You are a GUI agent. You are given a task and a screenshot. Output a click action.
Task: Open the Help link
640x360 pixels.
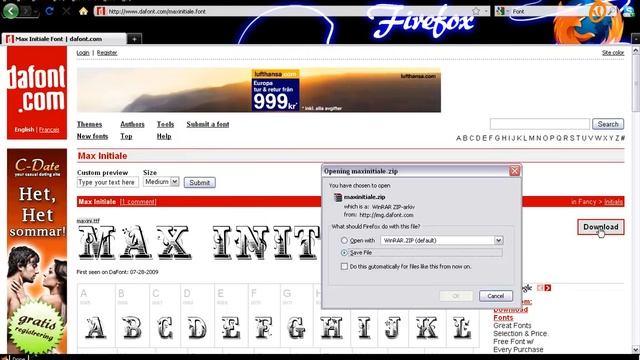[164, 136]
